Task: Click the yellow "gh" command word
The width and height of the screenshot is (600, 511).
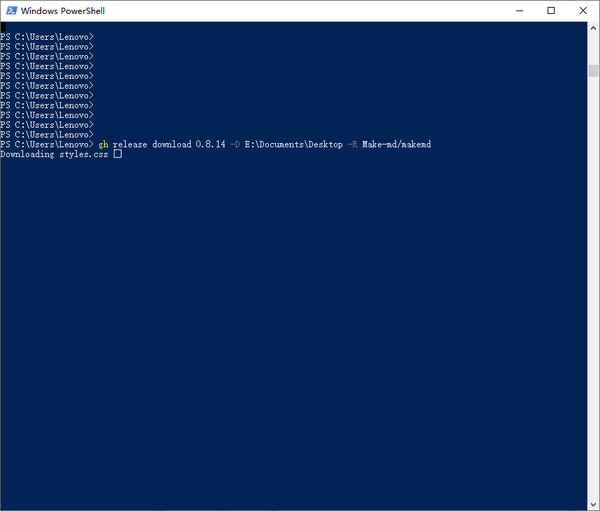Action: [x=103, y=144]
